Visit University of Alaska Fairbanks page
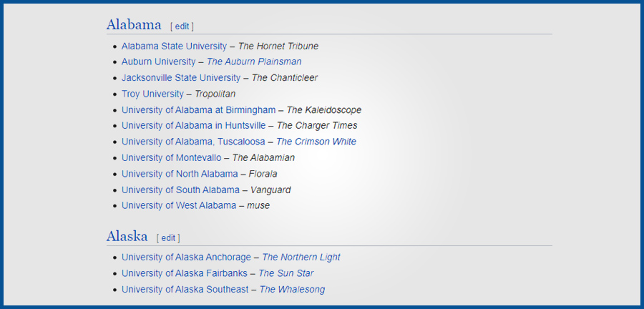644x309 pixels. pos(184,273)
